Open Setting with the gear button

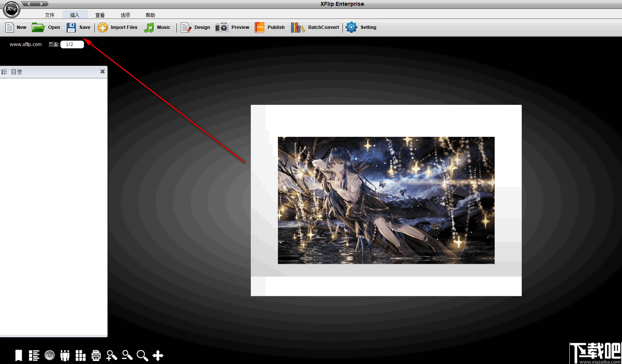(x=361, y=27)
